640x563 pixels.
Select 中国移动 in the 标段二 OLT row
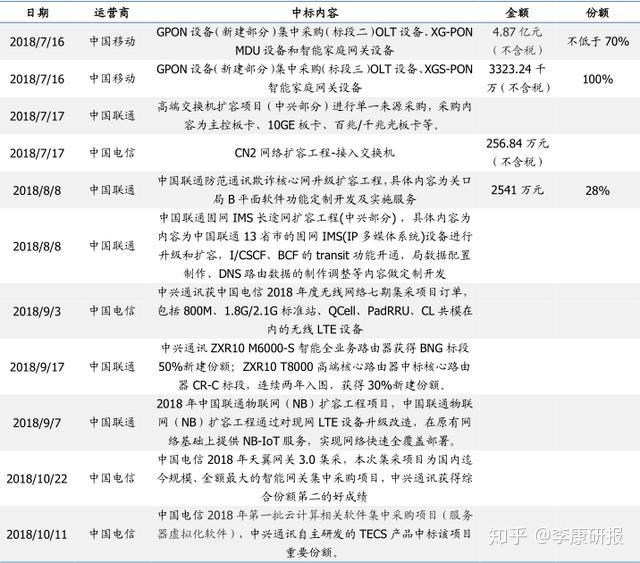tap(112, 41)
